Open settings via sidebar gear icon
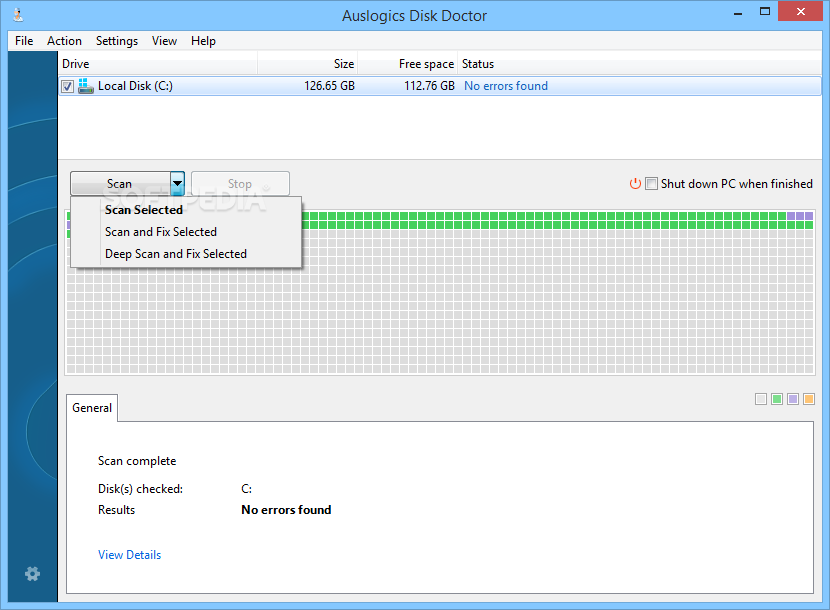The image size is (830, 610). pos(32,573)
